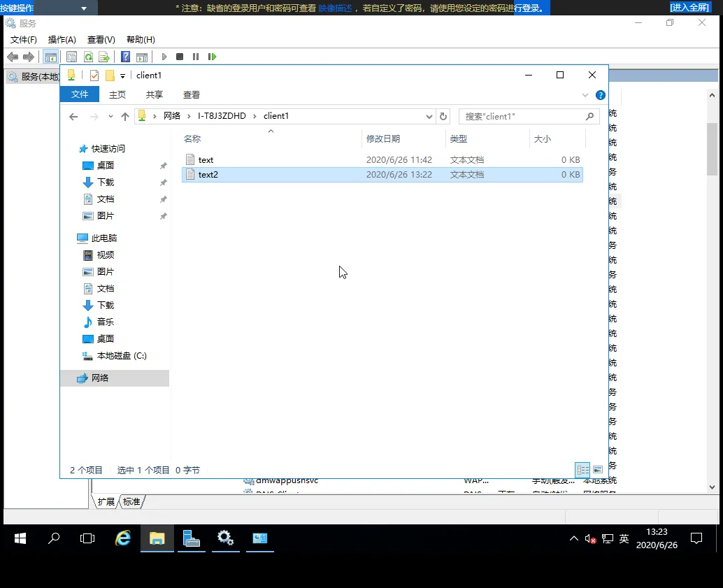Image resolution: width=723 pixels, height=588 pixels.
Task: Open the address bar history dropdown
Action: [429, 117]
